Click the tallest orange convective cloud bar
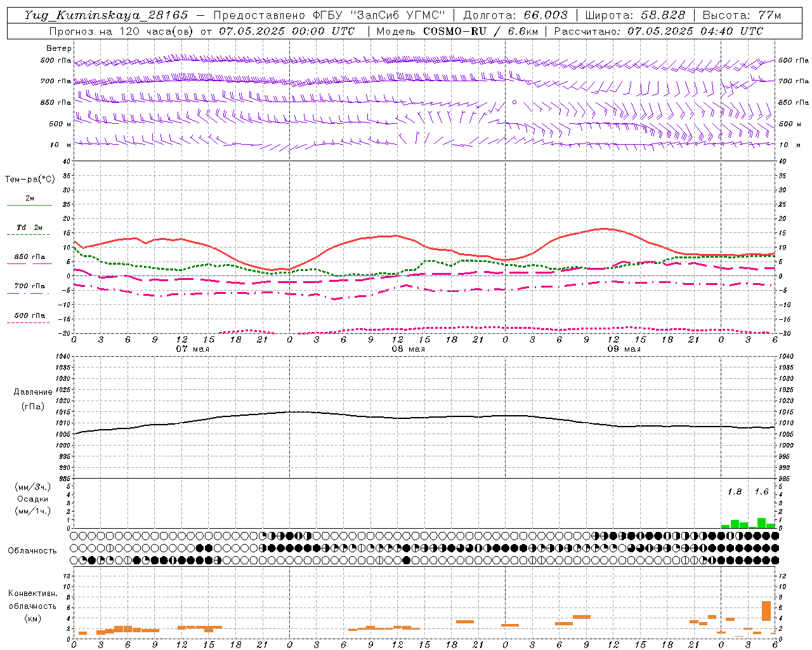812x650 pixels. pos(766,611)
